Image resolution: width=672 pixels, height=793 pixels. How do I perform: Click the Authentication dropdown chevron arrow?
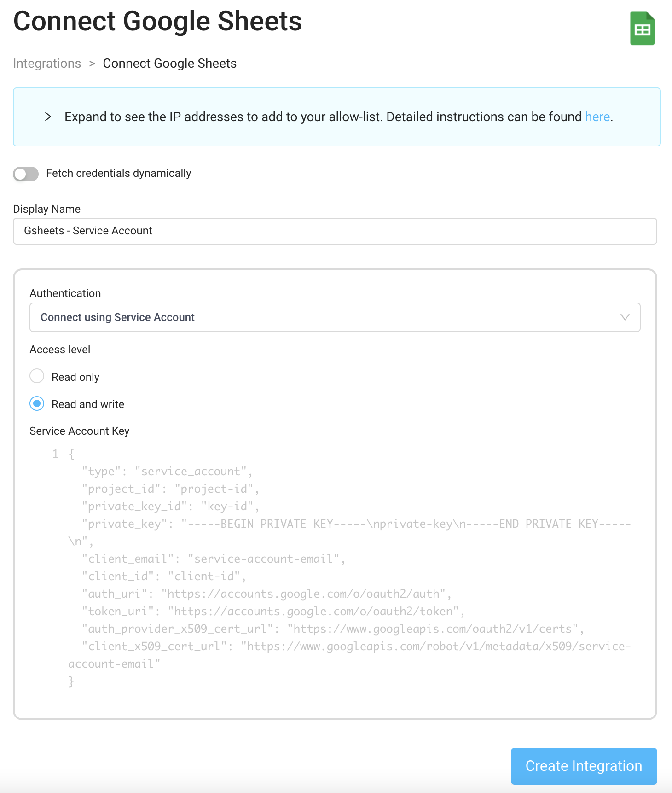point(624,317)
